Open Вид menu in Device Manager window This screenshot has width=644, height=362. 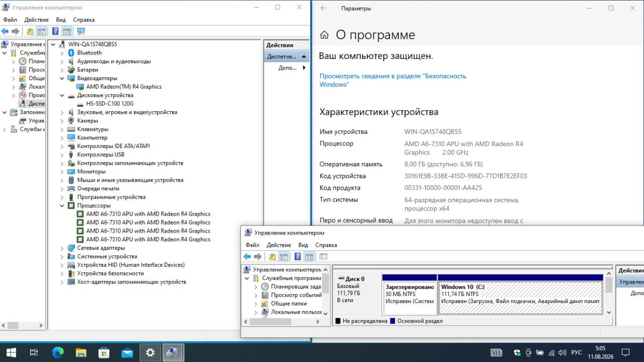(61, 20)
